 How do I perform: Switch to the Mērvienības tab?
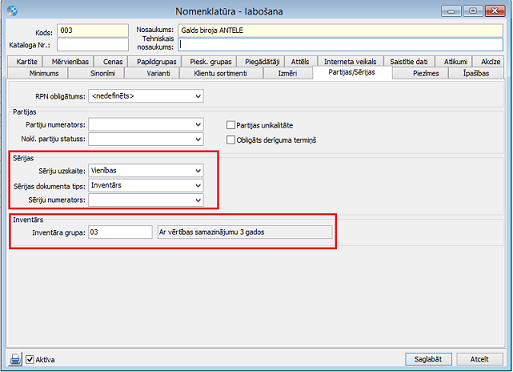click(70, 62)
